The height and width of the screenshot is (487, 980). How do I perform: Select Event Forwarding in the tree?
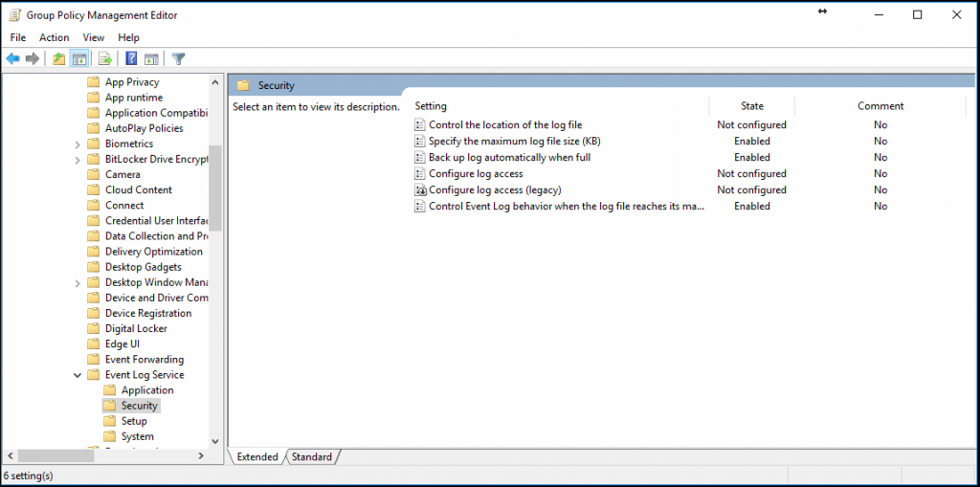pos(145,360)
